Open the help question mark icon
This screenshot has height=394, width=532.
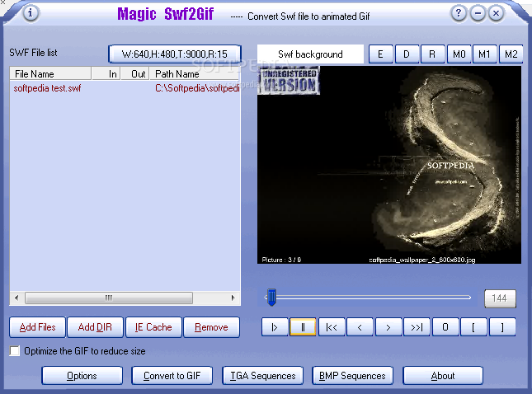(459, 13)
